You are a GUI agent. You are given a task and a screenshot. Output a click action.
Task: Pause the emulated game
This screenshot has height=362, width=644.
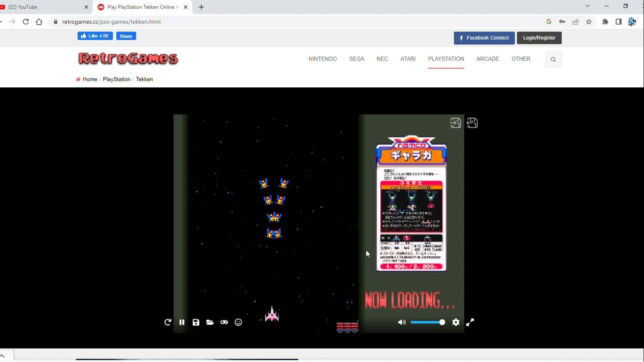pyautogui.click(x=182, y=322)
